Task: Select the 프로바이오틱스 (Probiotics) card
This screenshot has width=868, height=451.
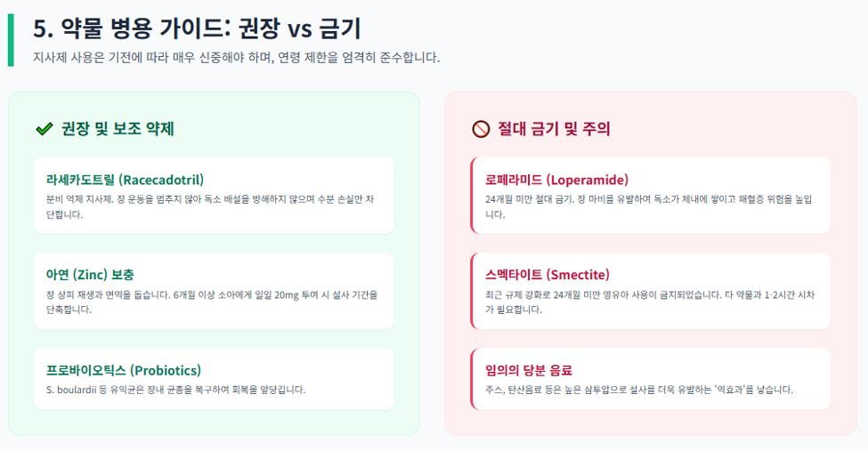Action: (214, 379)
